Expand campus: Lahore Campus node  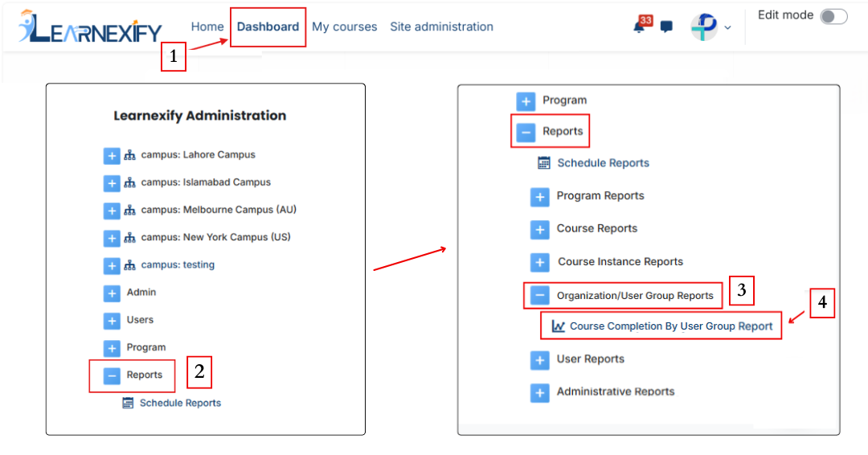click(x=112, y=156)
